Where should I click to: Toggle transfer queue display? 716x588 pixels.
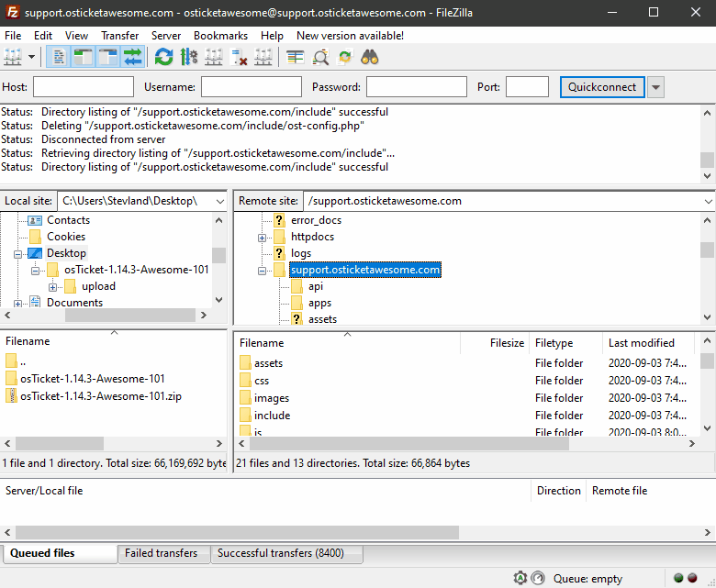(x=133, y=58)
